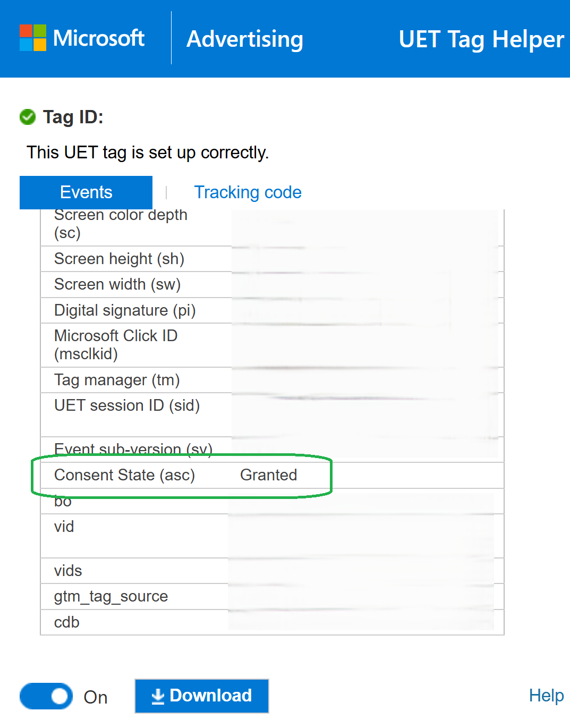Click the Granted consent value
Viewport: 570px width, 728px height.
(x=268, y=475)
